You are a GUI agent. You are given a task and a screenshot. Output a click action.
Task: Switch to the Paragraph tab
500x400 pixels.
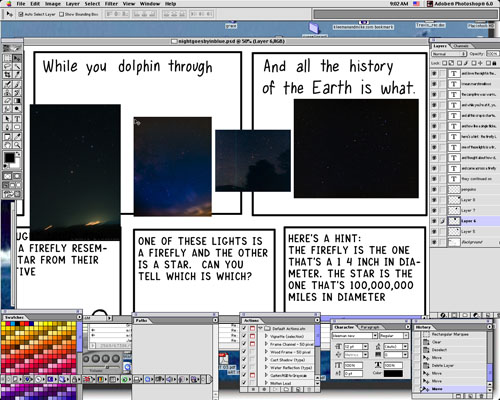click(x=370, y=327)
